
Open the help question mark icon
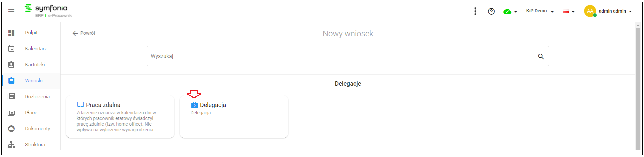491,11
